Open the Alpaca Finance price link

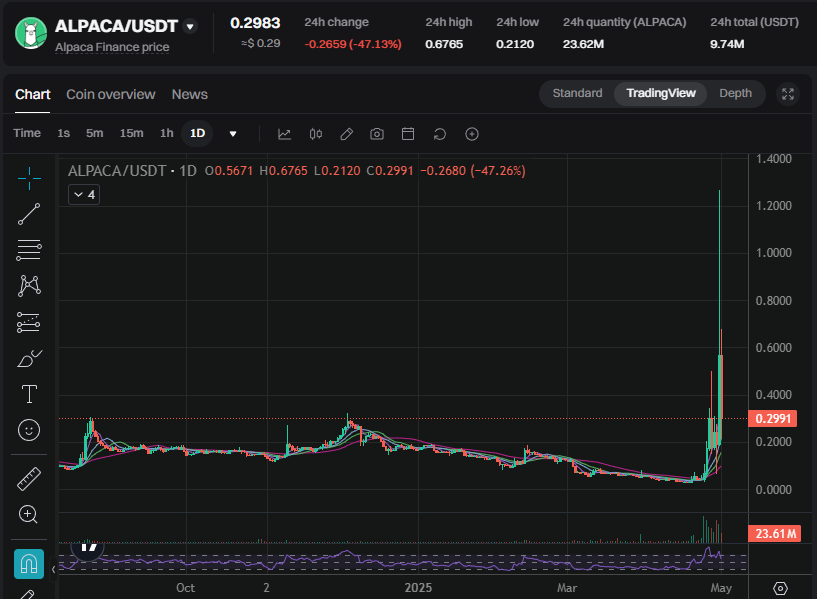[112, 47]
